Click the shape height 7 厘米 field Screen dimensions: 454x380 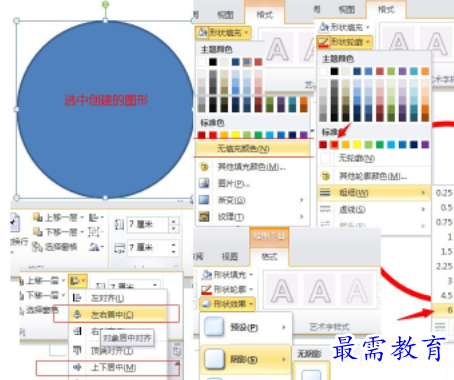coord(148,224)
